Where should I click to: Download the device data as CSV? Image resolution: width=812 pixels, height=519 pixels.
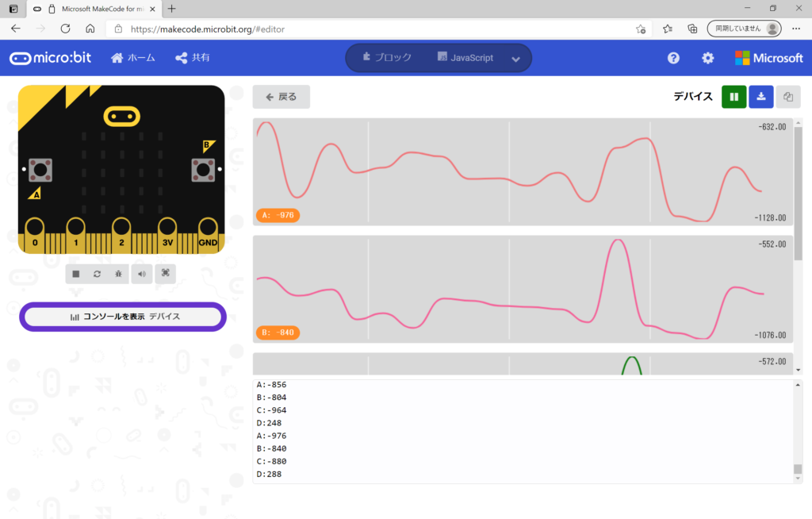point(760,97)
